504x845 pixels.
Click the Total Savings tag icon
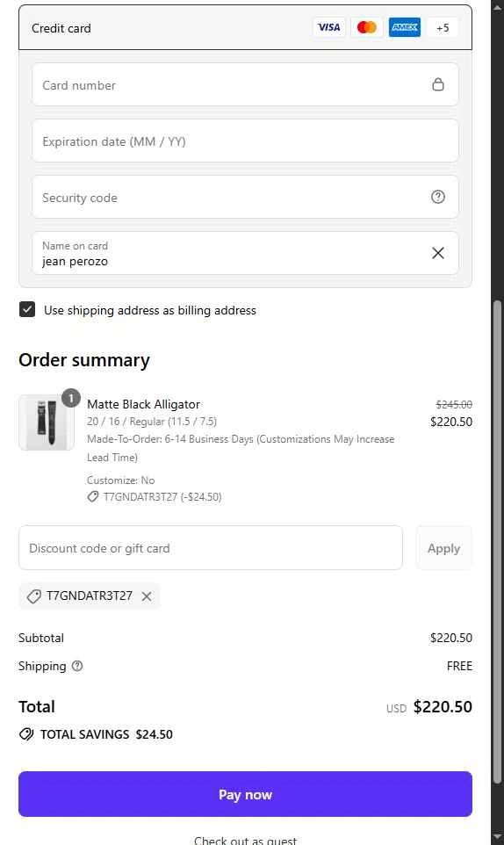pos(25,734)
